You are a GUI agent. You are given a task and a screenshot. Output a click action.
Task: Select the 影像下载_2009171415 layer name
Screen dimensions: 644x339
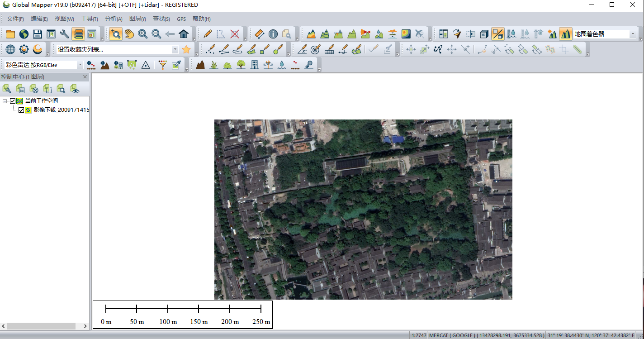[x=61, y=110]
